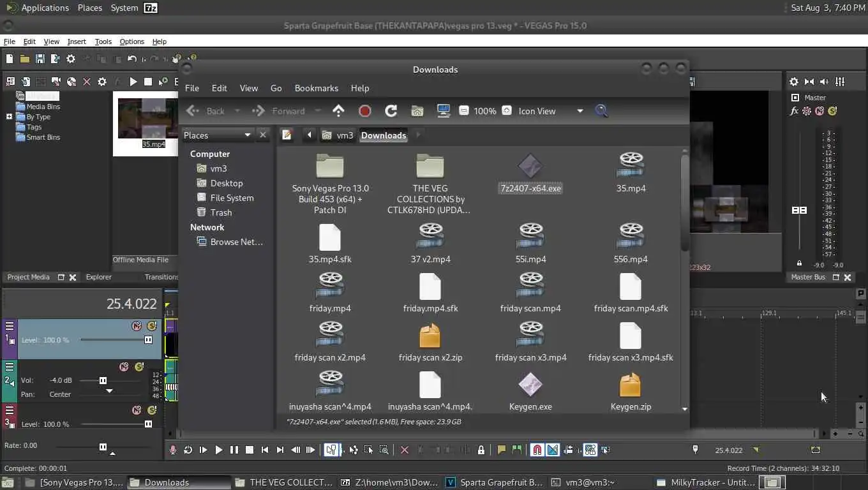This screenshot has width=868, height=490.
Task: Click the Delete red X in timeline toolbar
Action: click(404, 450)
